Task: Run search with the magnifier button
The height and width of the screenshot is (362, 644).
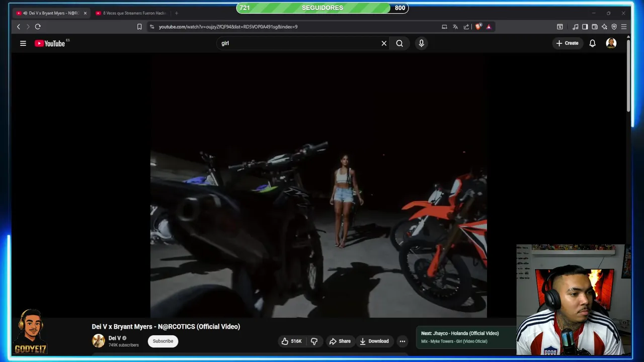Action: pyautogui.click(x=399, y=43)
